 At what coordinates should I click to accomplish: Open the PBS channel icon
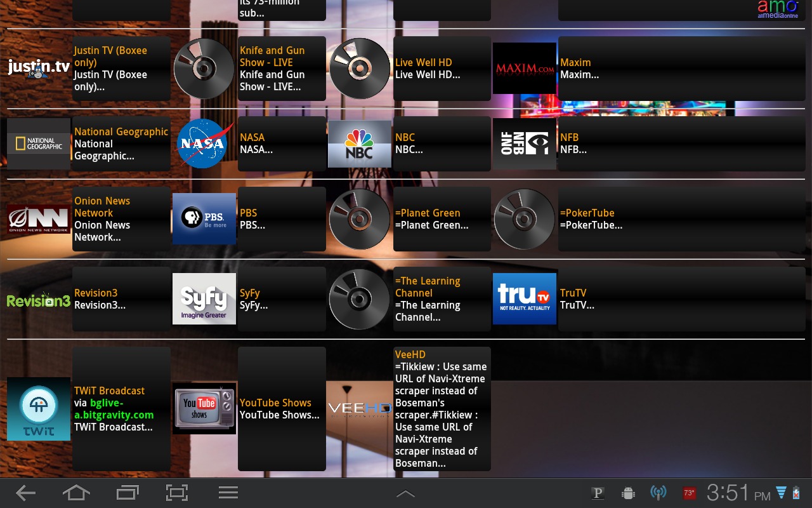point(204,219)
